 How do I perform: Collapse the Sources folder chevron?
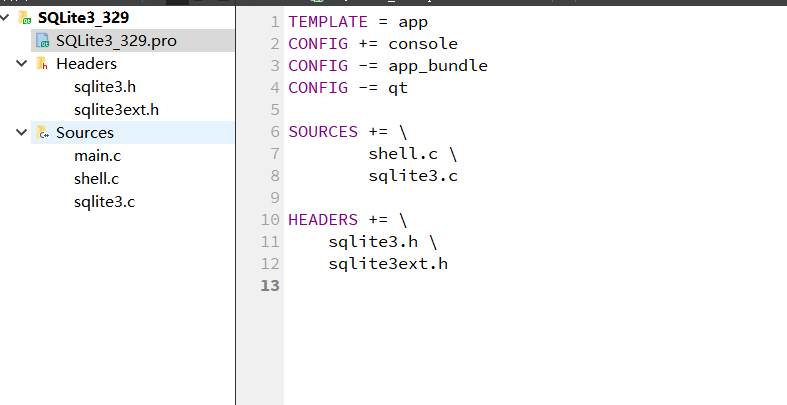(x=22, y=132)
